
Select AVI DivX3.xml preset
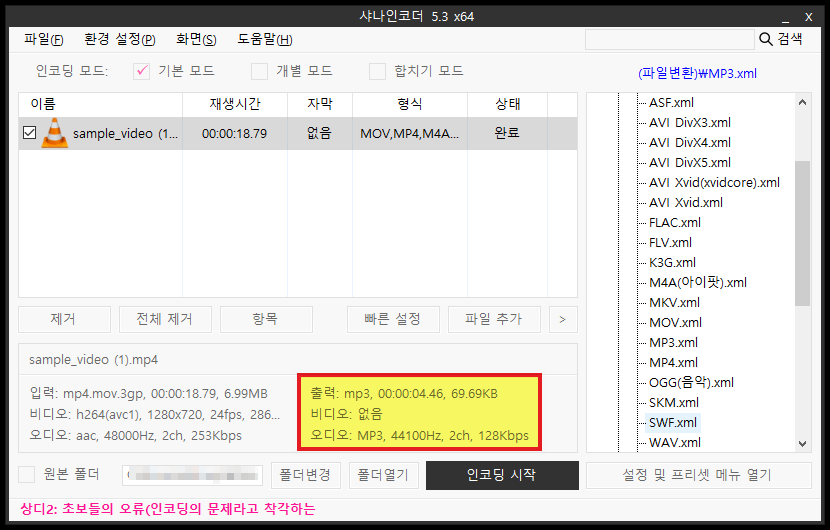[x=690, y=123]
